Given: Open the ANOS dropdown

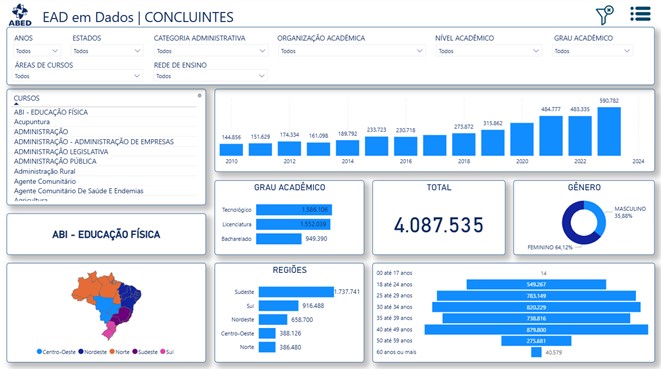Looking at the screenshot, I should (x=37, y=51).
